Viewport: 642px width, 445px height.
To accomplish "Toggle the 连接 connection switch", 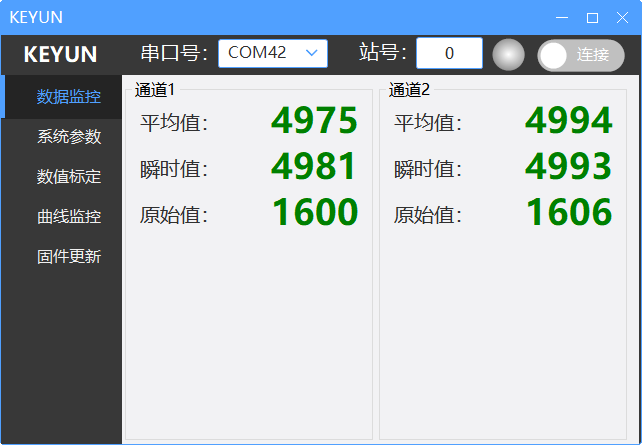I will [581, 55].
